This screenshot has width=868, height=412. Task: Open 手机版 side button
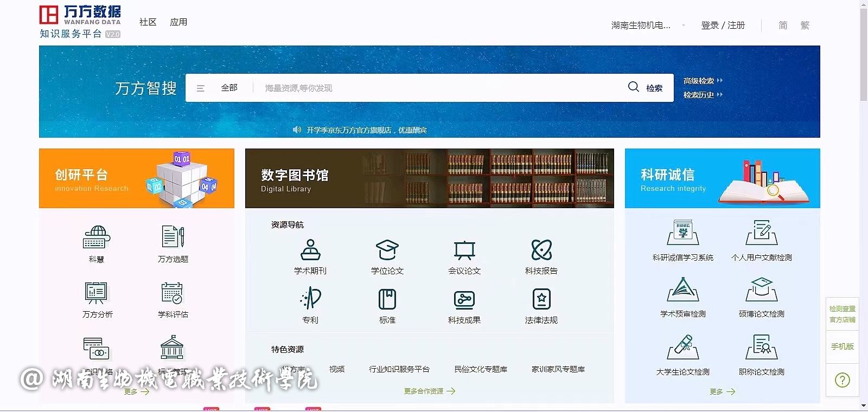(843, 346)
